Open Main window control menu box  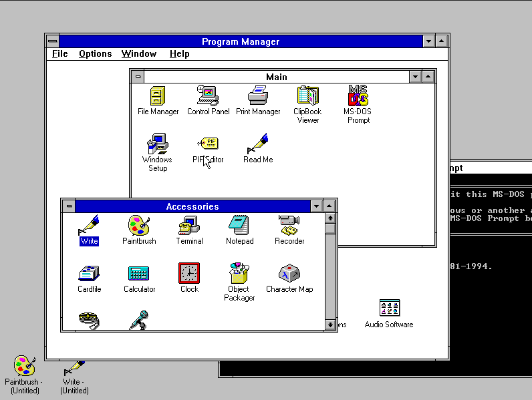(x=138, y=77)
